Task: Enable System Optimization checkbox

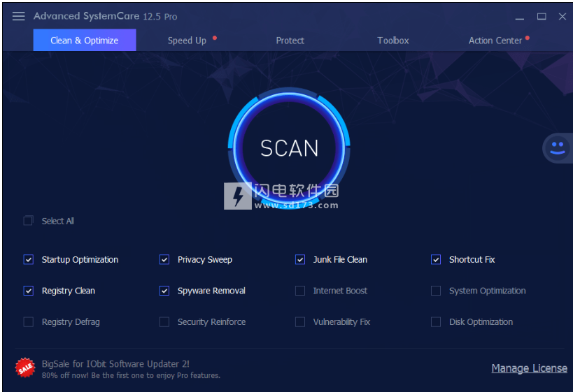Action: coord(436,291)
